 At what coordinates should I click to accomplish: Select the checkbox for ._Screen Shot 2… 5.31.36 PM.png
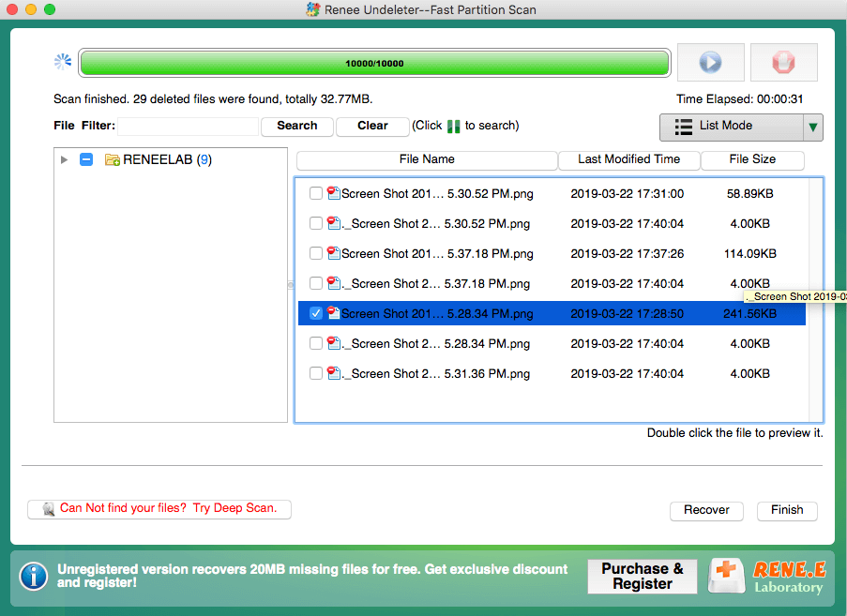[316, 373]
